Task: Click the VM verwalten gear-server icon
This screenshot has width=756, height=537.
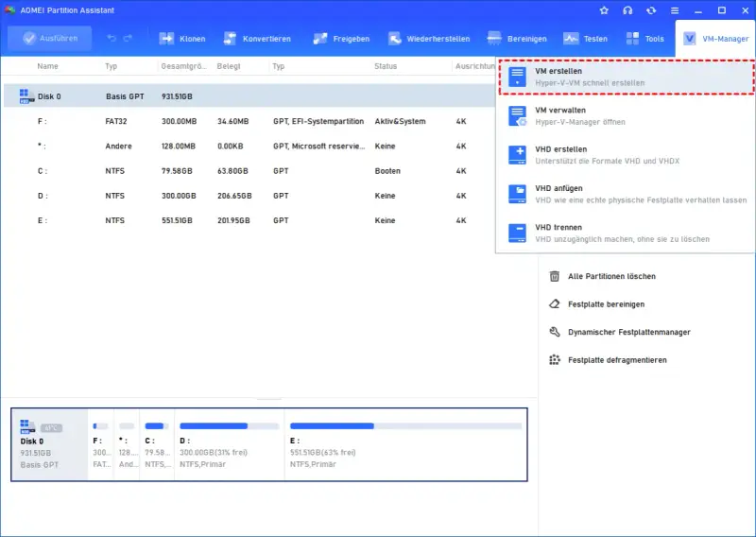Action: pyautogui.click(x=517, y=116)
